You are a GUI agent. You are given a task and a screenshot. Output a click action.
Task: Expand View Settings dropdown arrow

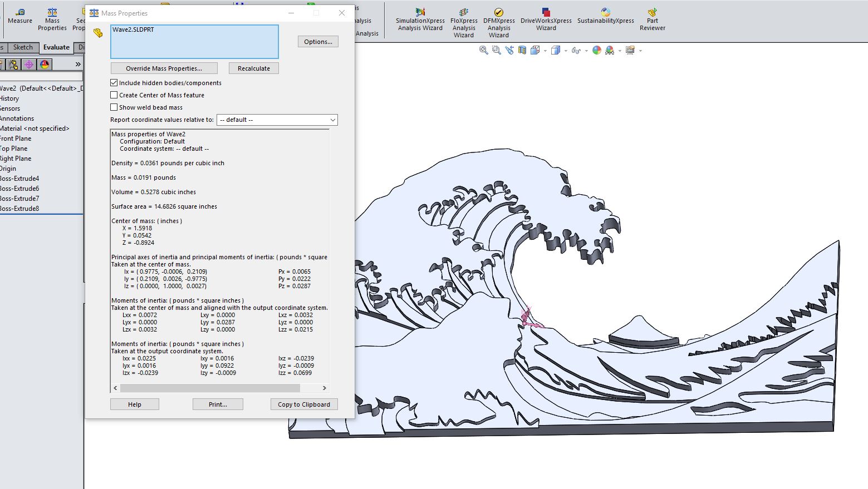640,51
